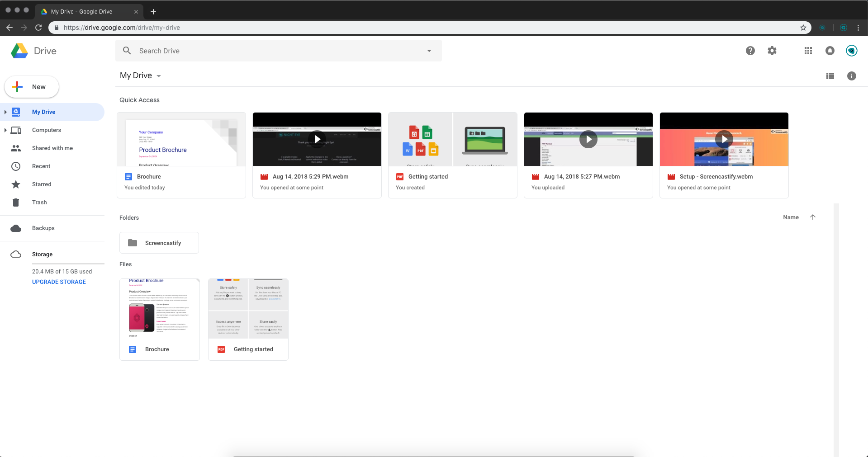This screenshot has height=457, width=868.
Task: Show the details info panel icon
Action: [852, 76]
